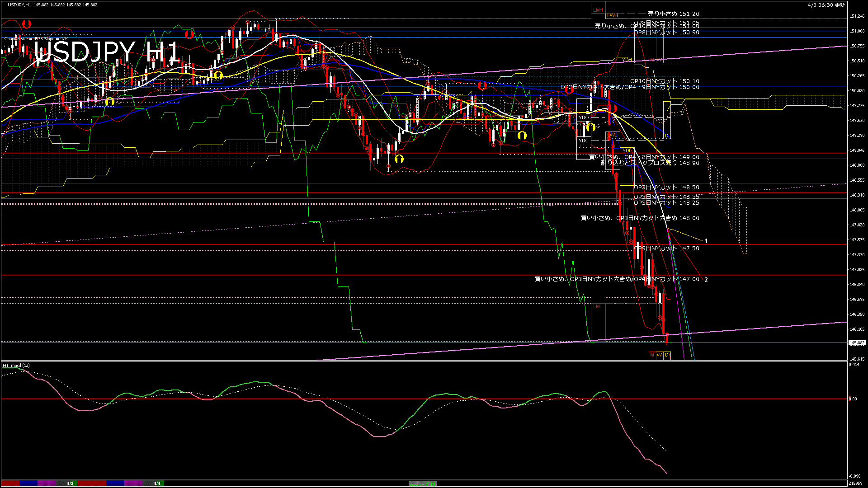Click the 215959 value at bottom right

[x=855, y=483]
